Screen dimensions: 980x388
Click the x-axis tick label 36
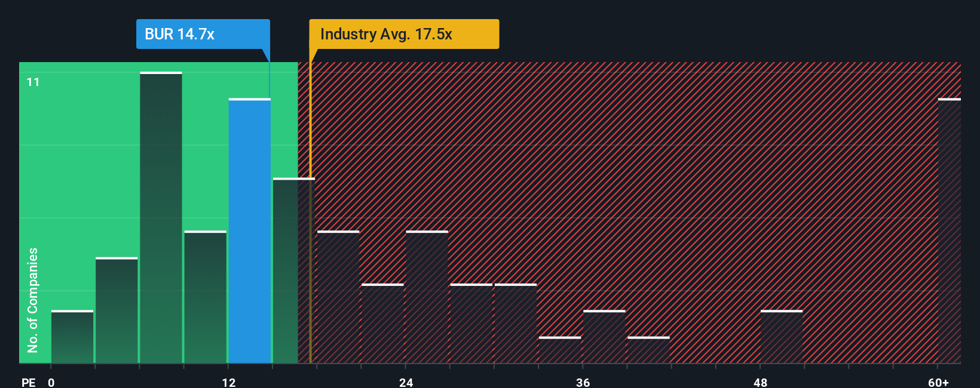coord(583,382)
